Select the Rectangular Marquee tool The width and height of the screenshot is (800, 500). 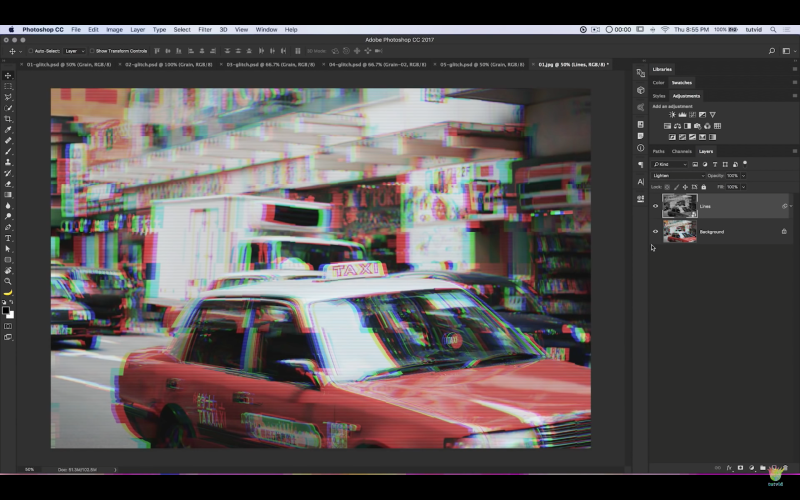[8, 86]
